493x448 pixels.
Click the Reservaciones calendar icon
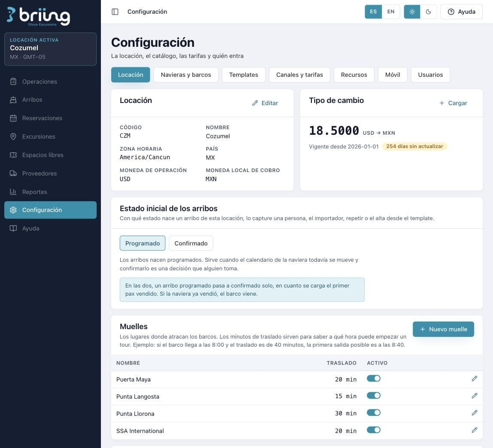coord(13,118)
